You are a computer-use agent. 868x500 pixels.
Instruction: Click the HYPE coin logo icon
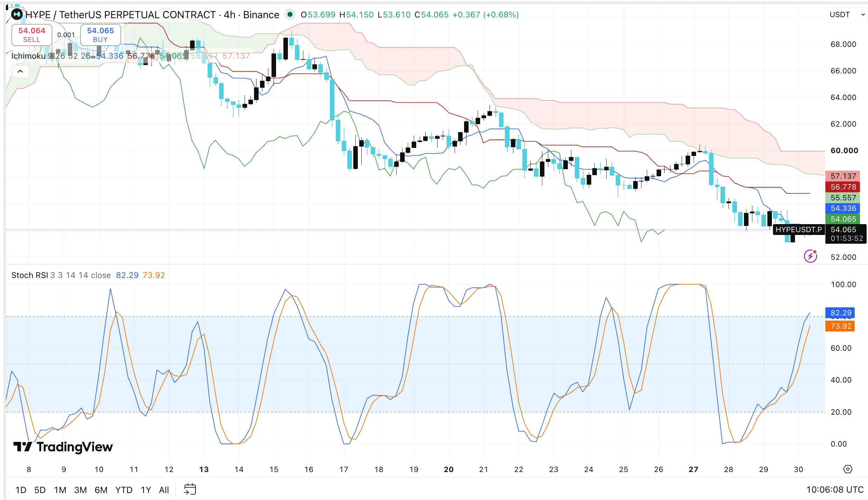point(17,14)
